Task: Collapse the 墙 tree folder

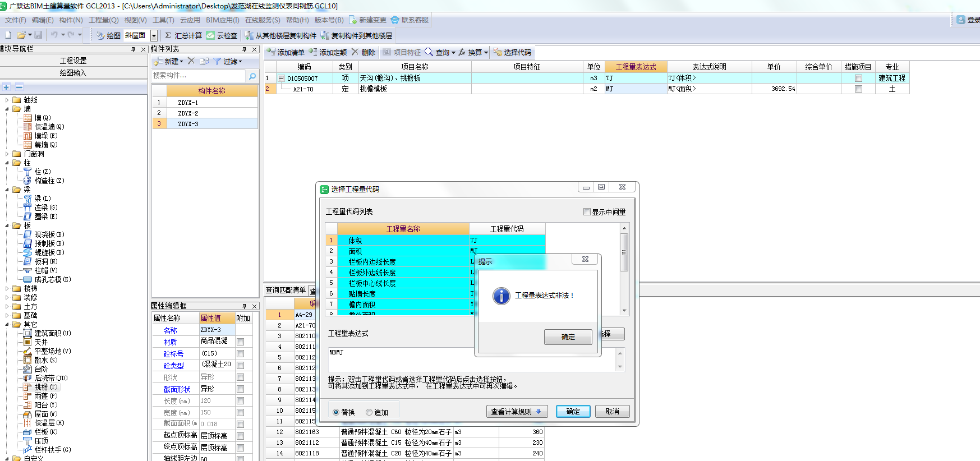Action: coord(7,109)
